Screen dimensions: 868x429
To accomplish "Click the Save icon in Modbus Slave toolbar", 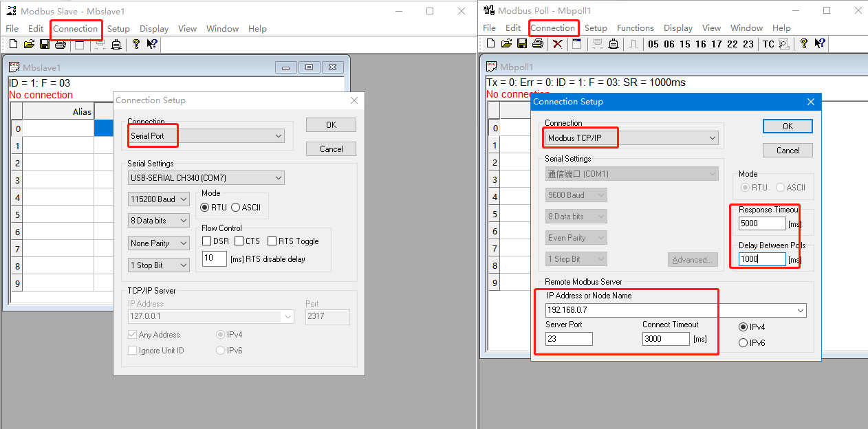I will click(45, 45).
